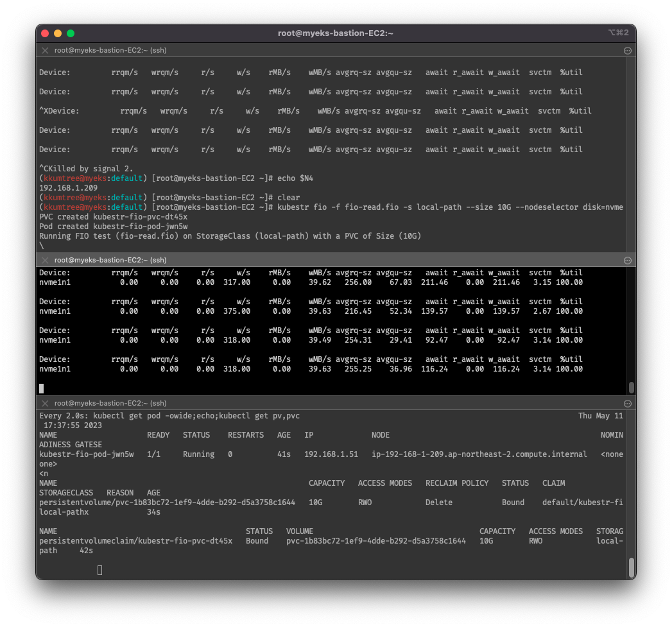Click 'PVC created kubestr-fio-pvc-dt45x' line
Screen dimensions: 672x627
tap(114, 217)
